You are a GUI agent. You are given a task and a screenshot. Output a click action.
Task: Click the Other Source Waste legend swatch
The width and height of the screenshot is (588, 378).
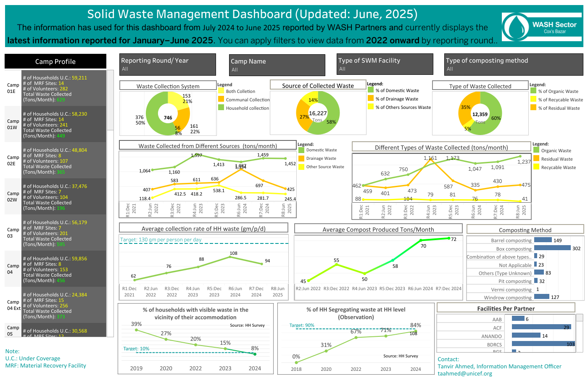pyautogui.click(x=301, y=167)
